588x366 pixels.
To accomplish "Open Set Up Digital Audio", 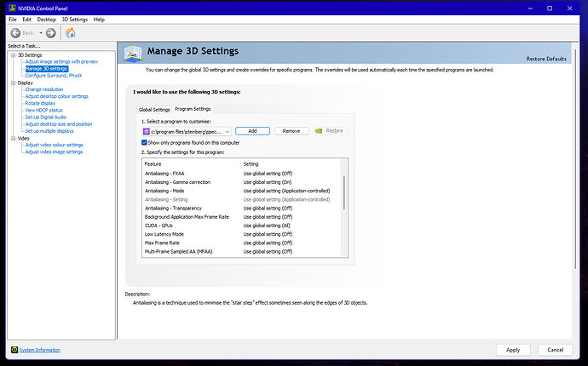I will [45, 117].
